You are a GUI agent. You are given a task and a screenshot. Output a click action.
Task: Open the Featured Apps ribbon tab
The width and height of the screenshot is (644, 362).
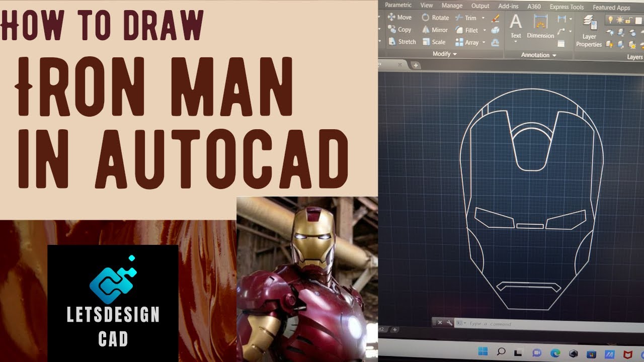611,8
